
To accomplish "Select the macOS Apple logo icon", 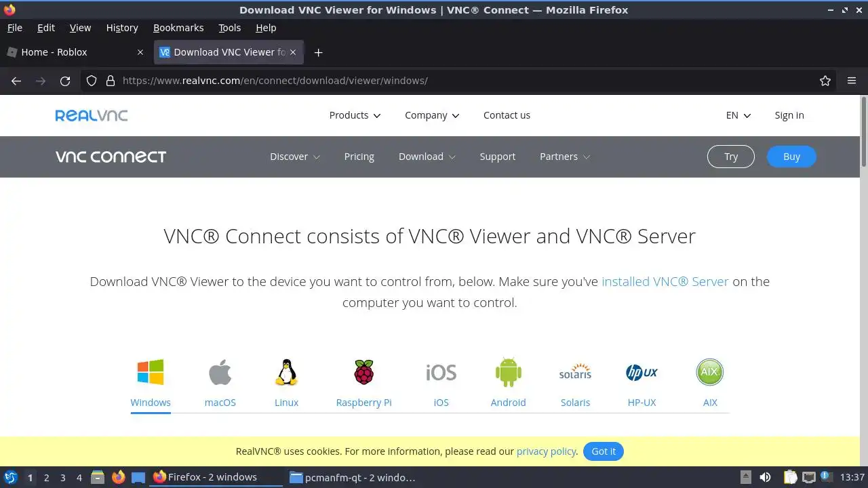I will click(x=220, y=372).
